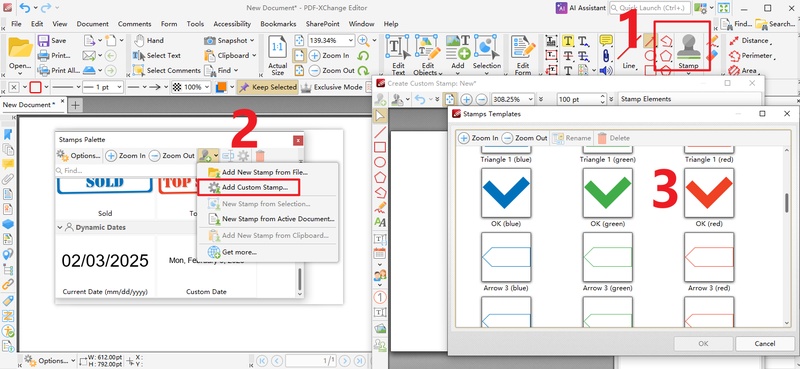Open the Bookmarks pane from left sidebar
Image resolution: width=800 pixels, height=369 pixels.
8,134
